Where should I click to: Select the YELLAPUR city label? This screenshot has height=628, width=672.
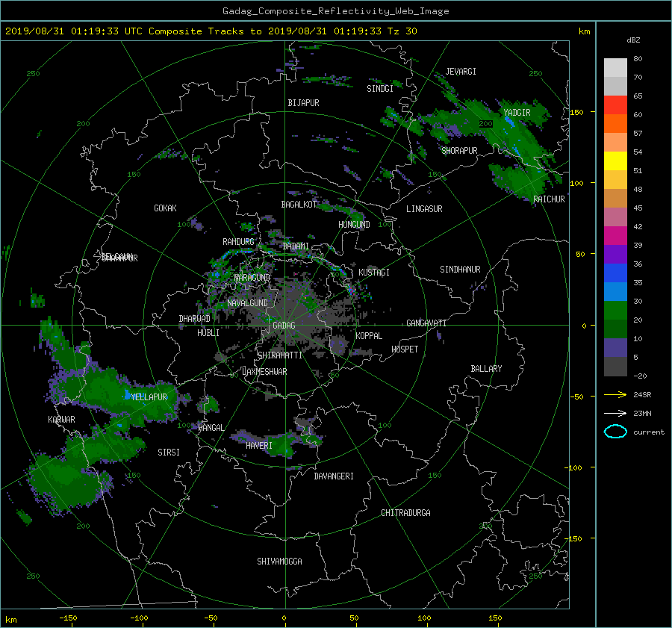tap(149, 397)
